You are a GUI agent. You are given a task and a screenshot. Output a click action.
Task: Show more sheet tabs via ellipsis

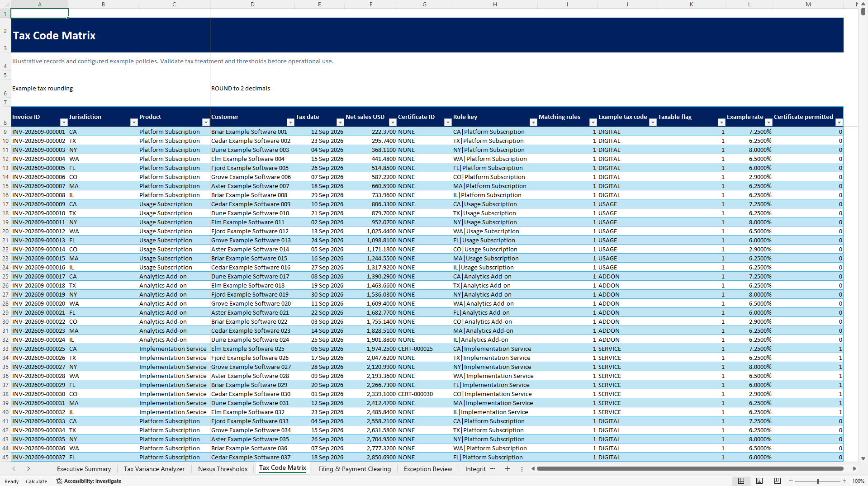pos(493,469)
